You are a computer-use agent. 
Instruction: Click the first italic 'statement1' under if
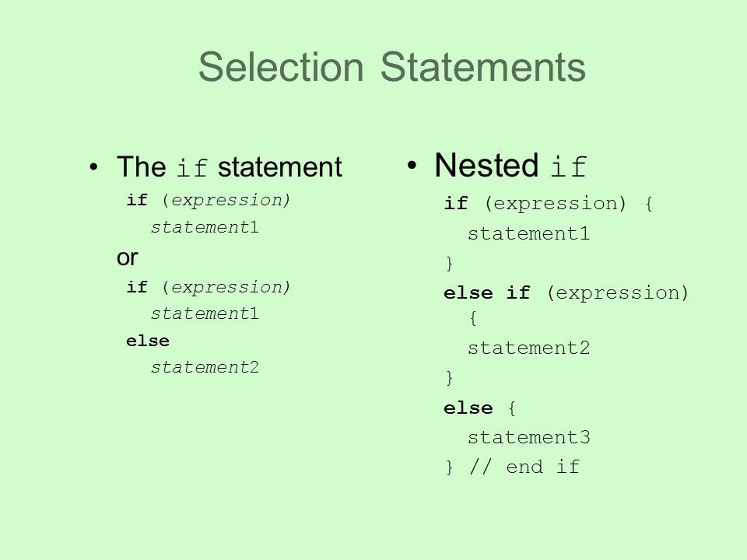[x=205, y=227]
